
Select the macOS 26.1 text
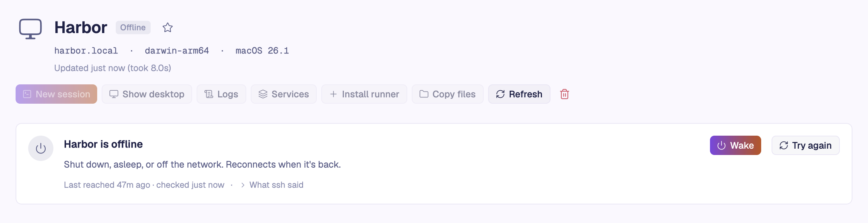coord(262,51)
